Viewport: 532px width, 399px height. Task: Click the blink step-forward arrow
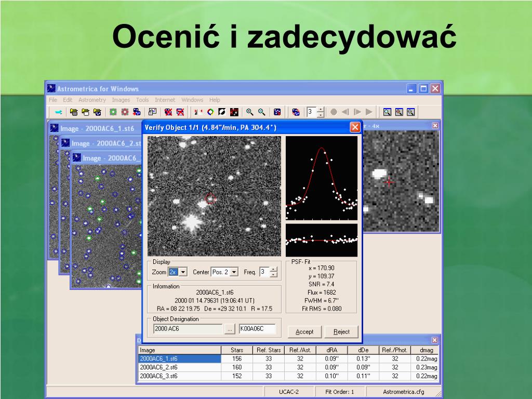coord(357,112)
